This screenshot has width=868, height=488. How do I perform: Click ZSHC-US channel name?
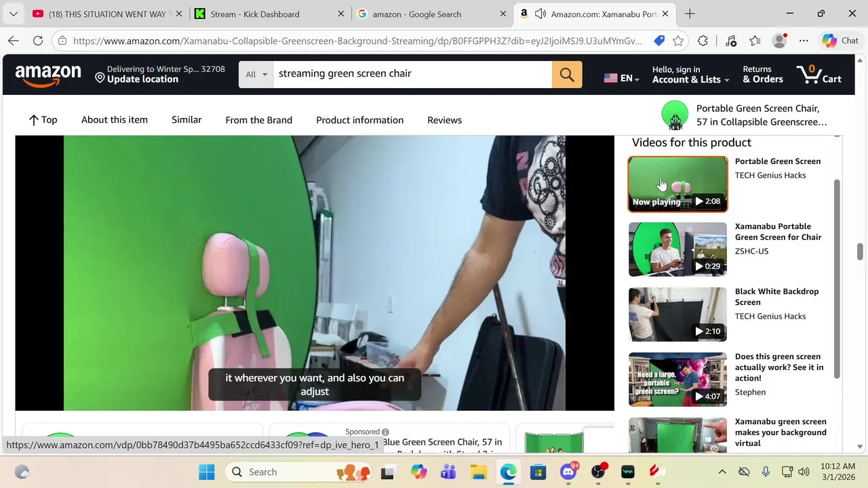click(x=751, y=251)
